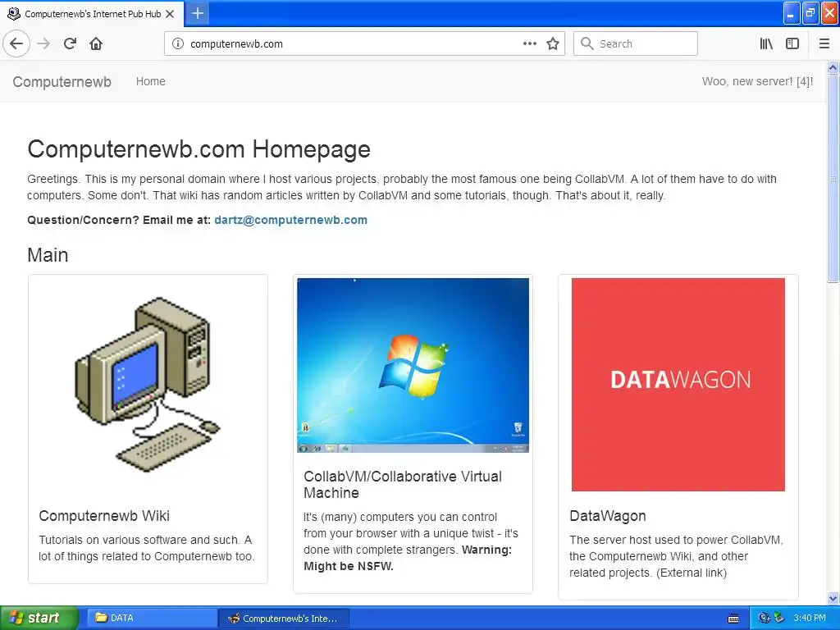Open the Computernewb Wiki computer thumbnail

click(148, 385)
